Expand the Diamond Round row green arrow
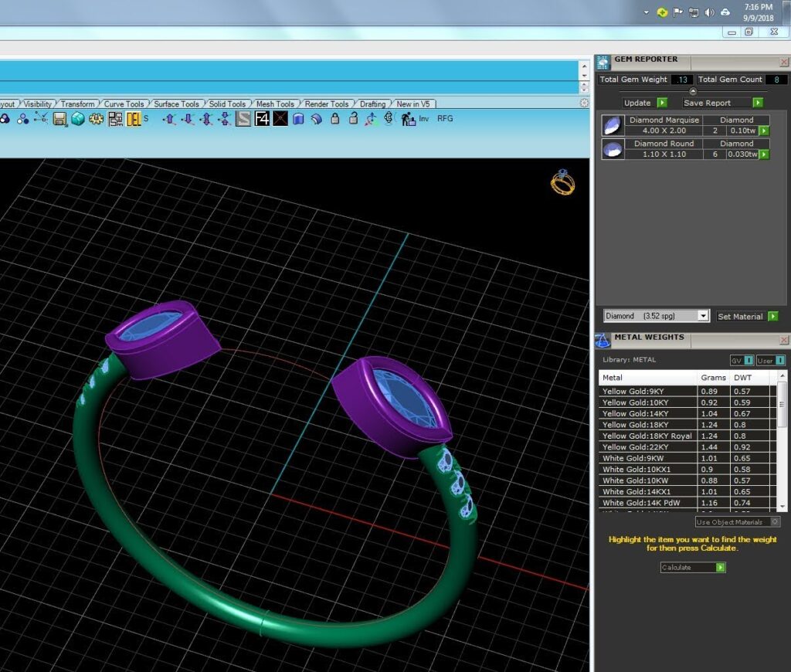Screen dimensions: 791x672 tap(764, 154)
